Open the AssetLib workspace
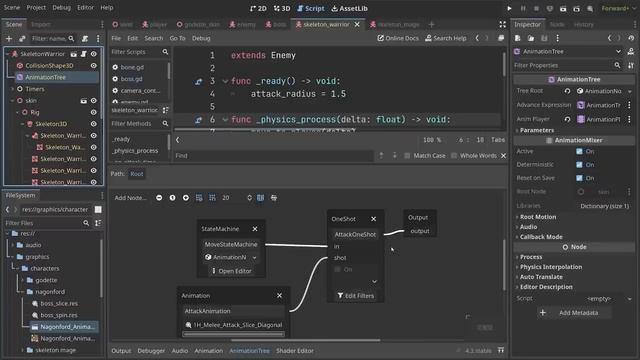 (x=349, y=8)
